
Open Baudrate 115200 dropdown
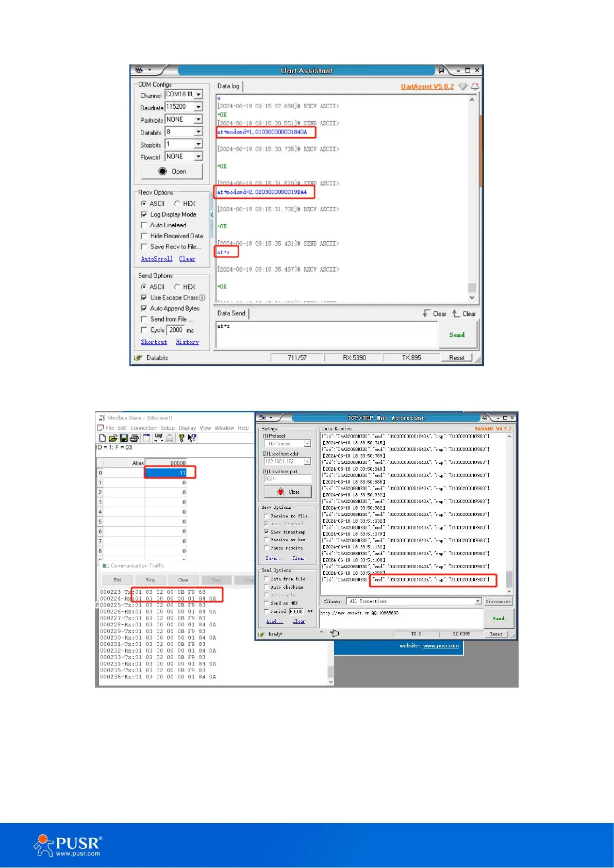pyautogui.click(x=198, y=107)
